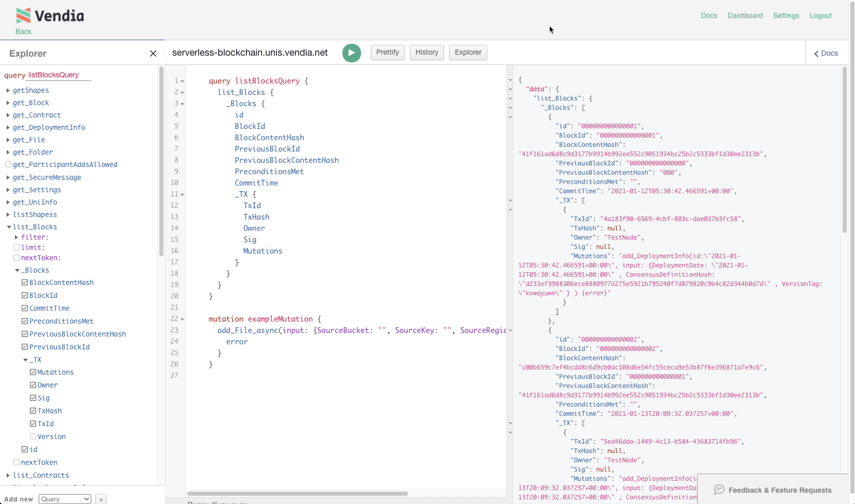
Task: Fold line 11 _TX block in editor
Action: click(x=183, y=195)
